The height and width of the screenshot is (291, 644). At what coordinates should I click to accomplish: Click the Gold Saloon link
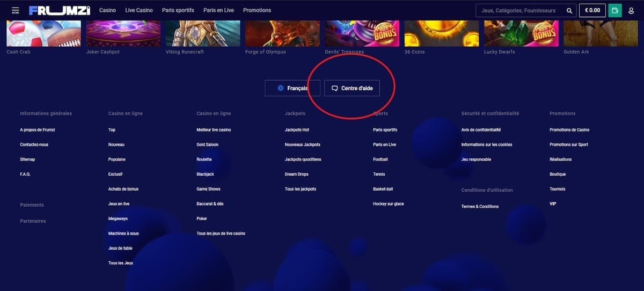tap(208, 144)
